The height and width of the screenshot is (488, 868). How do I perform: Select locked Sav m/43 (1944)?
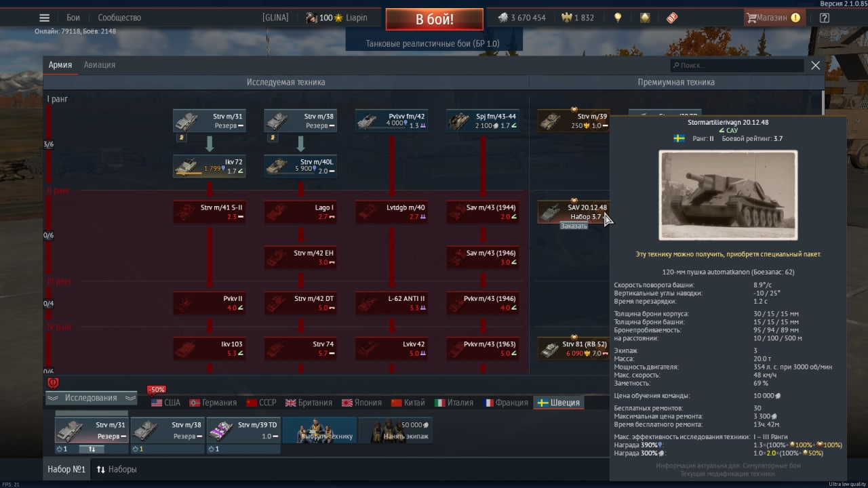(x=483, y=212)
